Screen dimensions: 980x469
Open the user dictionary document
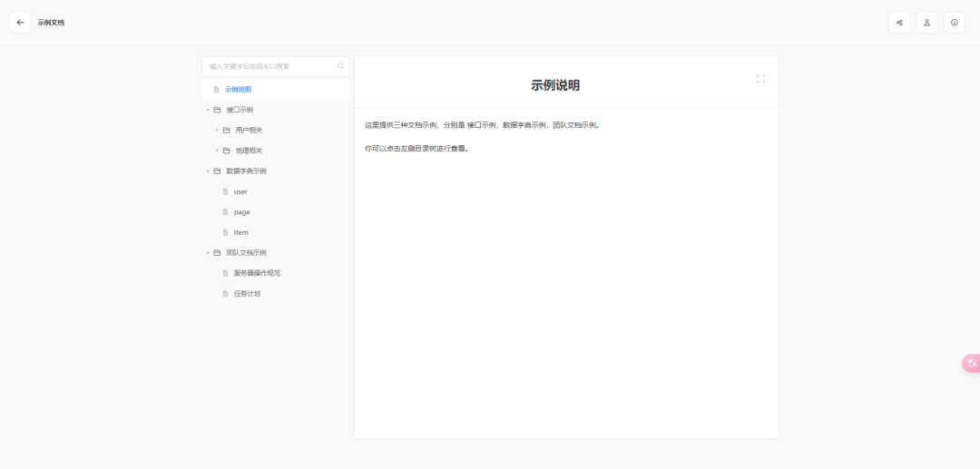click(240, 191)
